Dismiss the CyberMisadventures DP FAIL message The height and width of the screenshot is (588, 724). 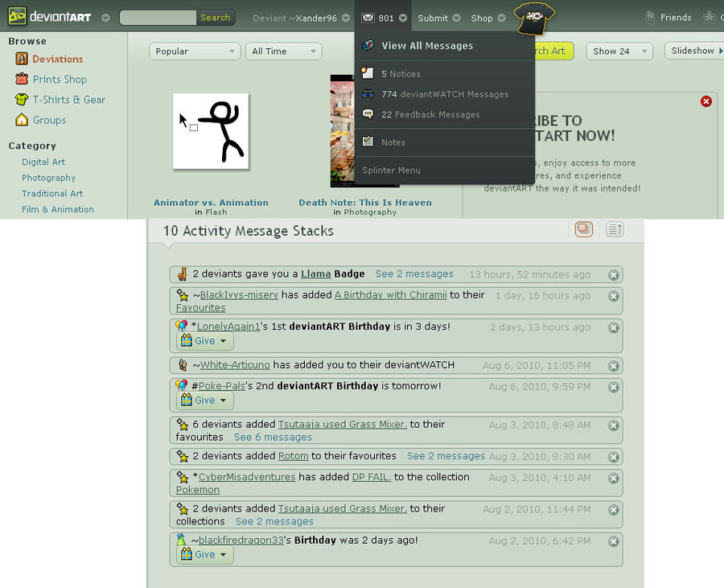coord(613,478)
